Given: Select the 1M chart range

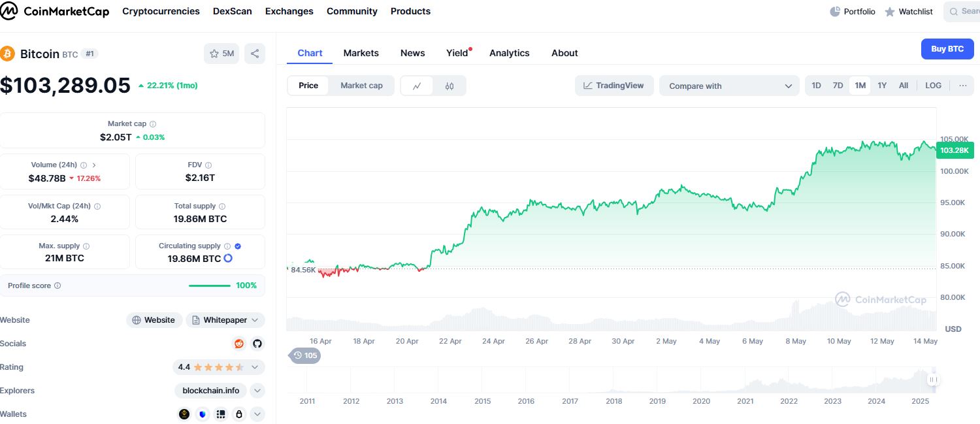Looking at the screenshot, I should [860, 86].
